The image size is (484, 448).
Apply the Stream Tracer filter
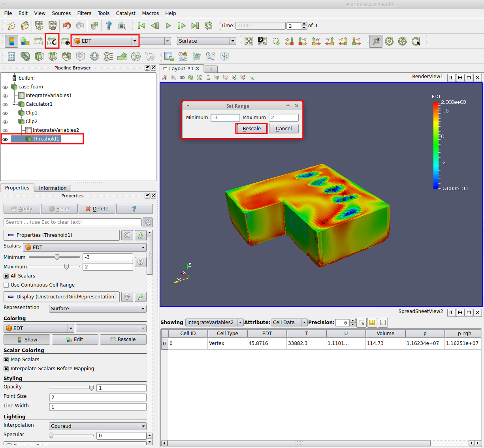click(108, 56)
